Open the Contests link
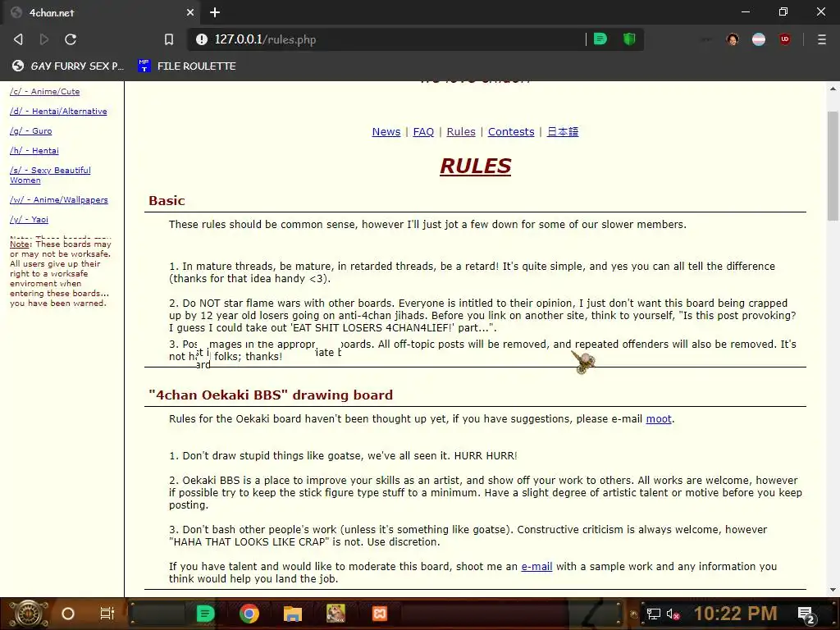 (511, 132)
